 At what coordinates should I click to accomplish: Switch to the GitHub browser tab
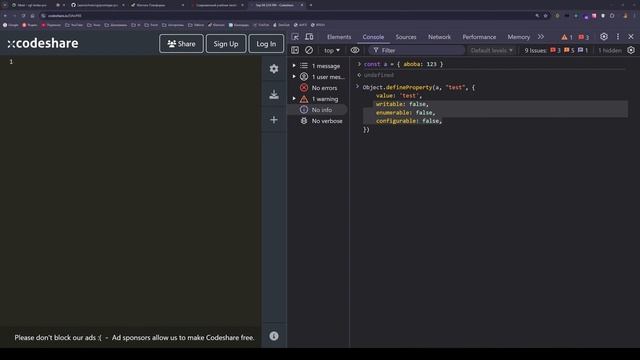[x=97, y=5]
